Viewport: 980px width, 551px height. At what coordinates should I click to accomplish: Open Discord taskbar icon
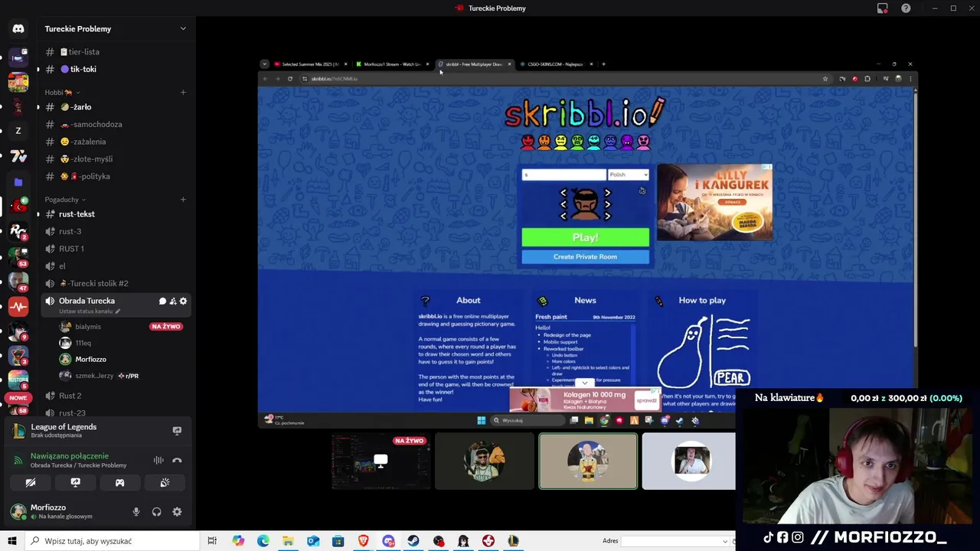[x=388, y=541]
